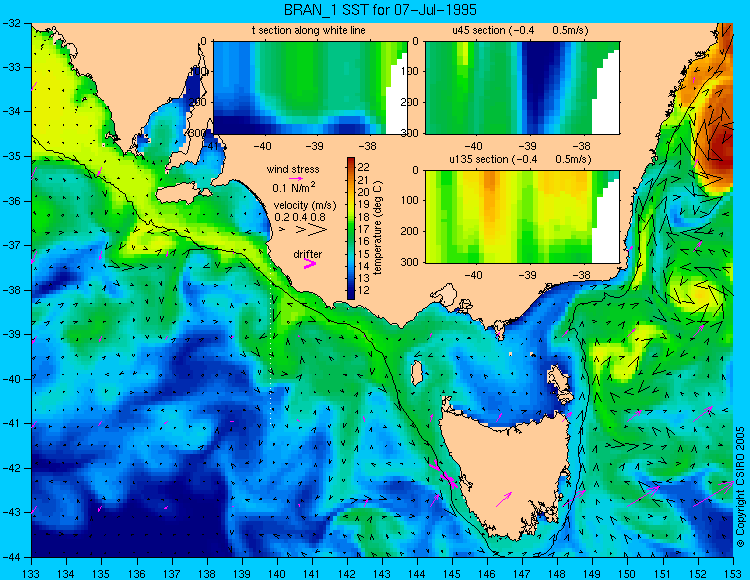Viewport: 750px width, 580px height.
Task: Click the 'drifter' legend label
Action: pyautogui.click(x=308, y=254)
